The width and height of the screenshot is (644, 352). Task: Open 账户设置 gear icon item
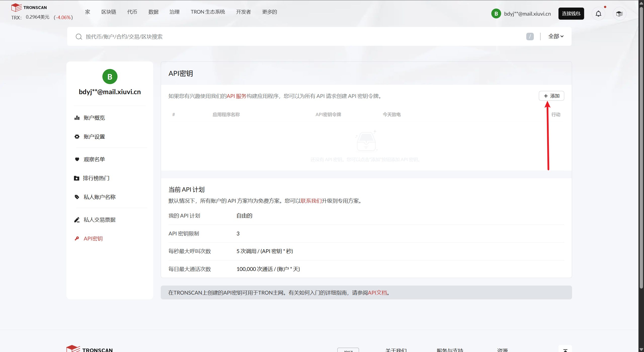coord(77,137)
